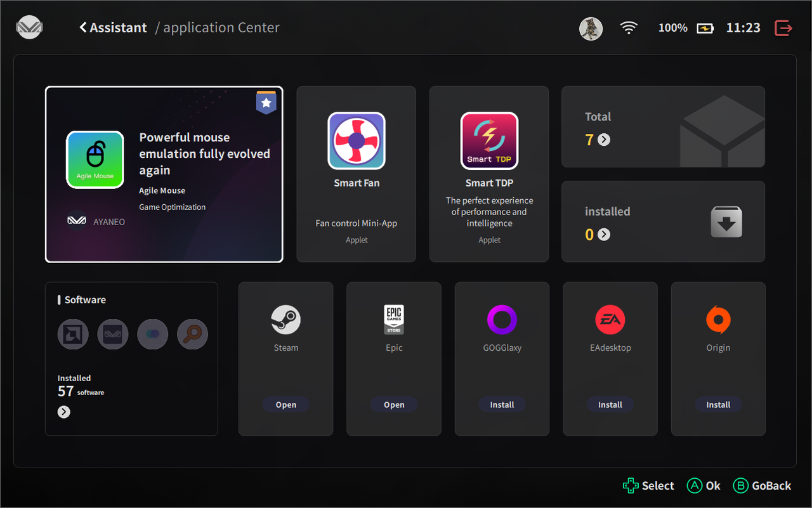The image size is (812, 508).
Task: Click the Select d-pad hint
Action: click(648, 486)
